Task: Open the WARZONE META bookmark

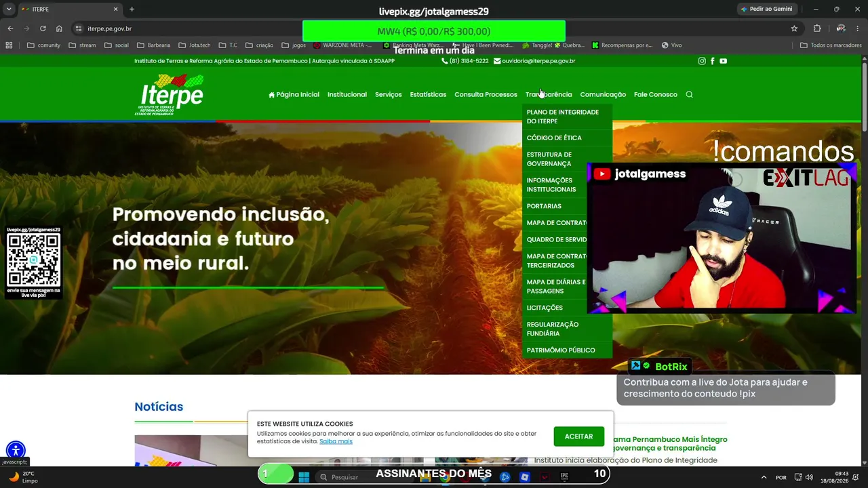Action: [342, 45]
